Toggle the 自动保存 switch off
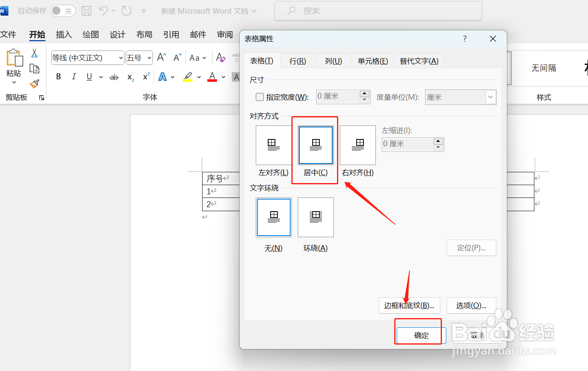The height and width of the screenshot is (371, 588). pos(63,11)
